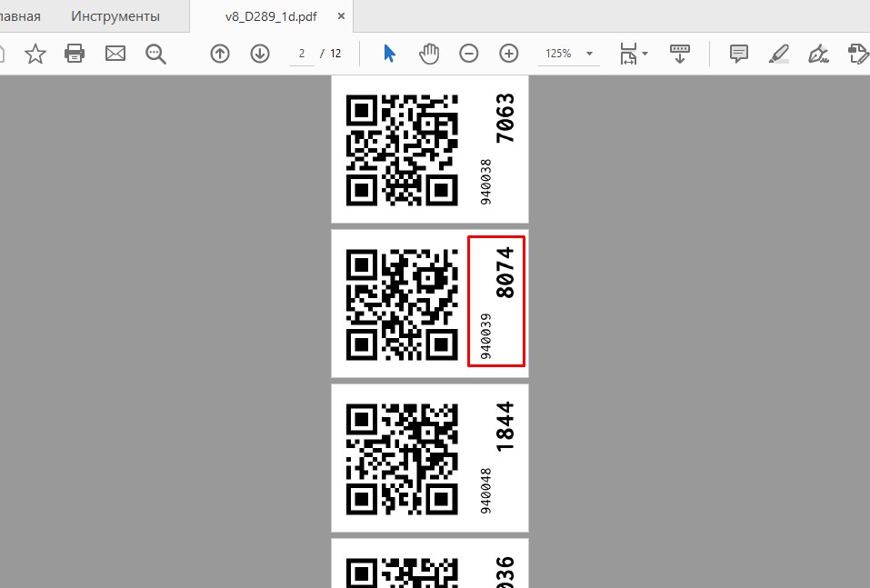Switch to the Инструменты tab
870x588 pixels.
115,16
